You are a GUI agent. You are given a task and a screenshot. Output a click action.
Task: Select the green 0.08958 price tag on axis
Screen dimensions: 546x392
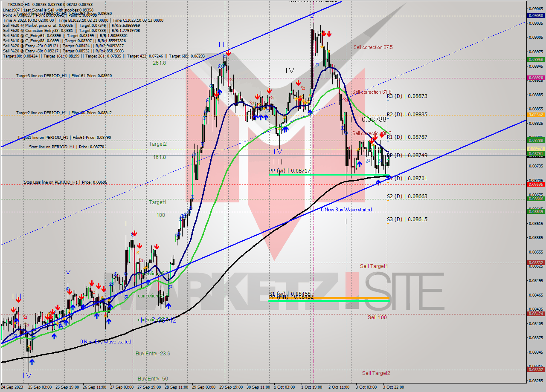tap(536, 60)
